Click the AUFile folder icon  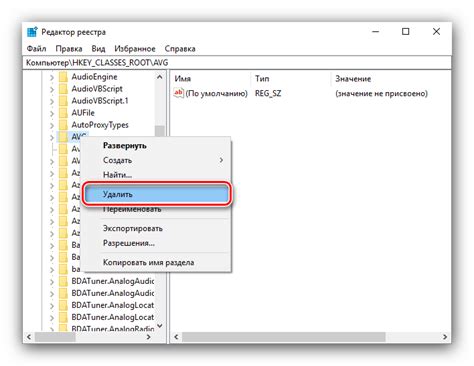[x=63, y=113]
